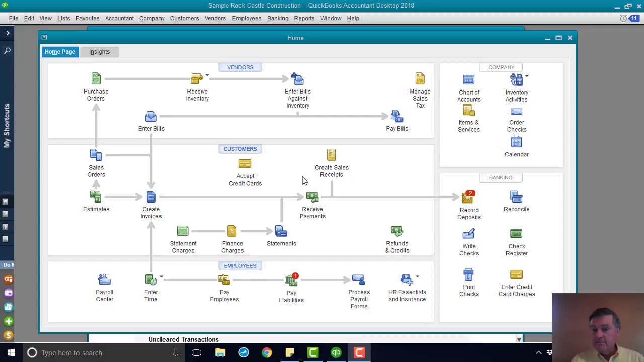The height and width of the screenshot is (362, 644).
Task: Open Chart of Accounts
Action: tap(468, 80)
